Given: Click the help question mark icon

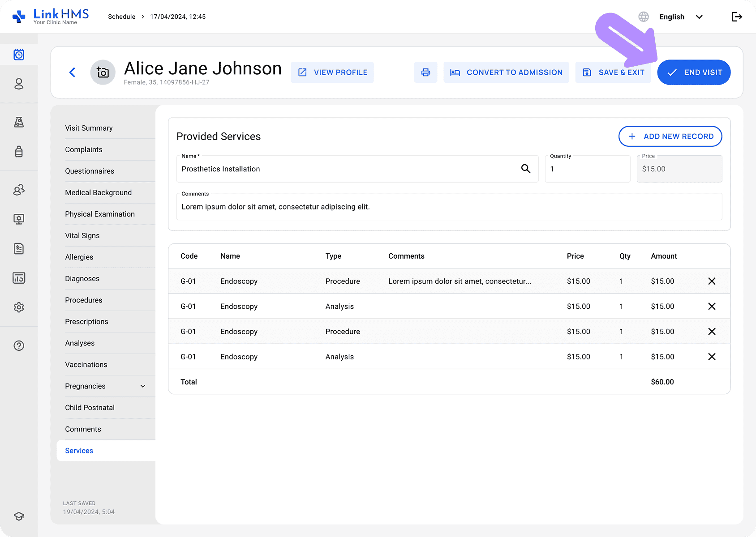Looking at the screenshot, I should point(19,345).
